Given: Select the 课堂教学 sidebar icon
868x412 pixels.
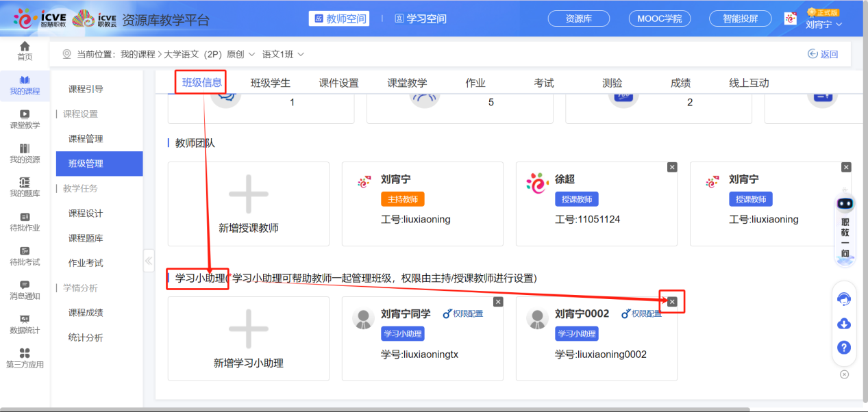Looking at the screenshot, I should click(25, 120).
